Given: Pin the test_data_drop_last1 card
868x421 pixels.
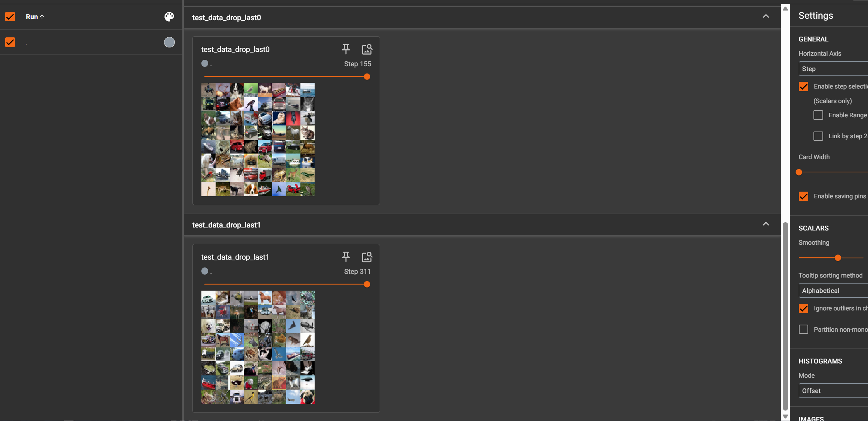Looking at the screenshot, I should tap(346, 257).
